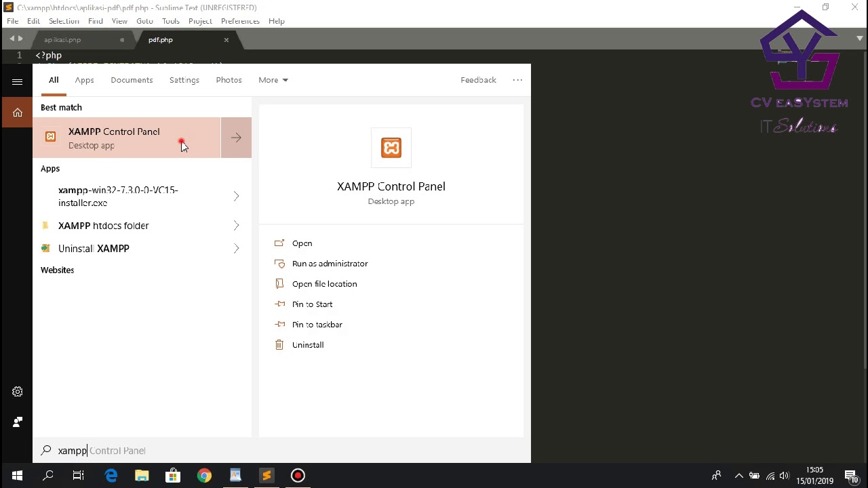Expand arrow beside XAMPP htdocs folder result

point(236,226)
